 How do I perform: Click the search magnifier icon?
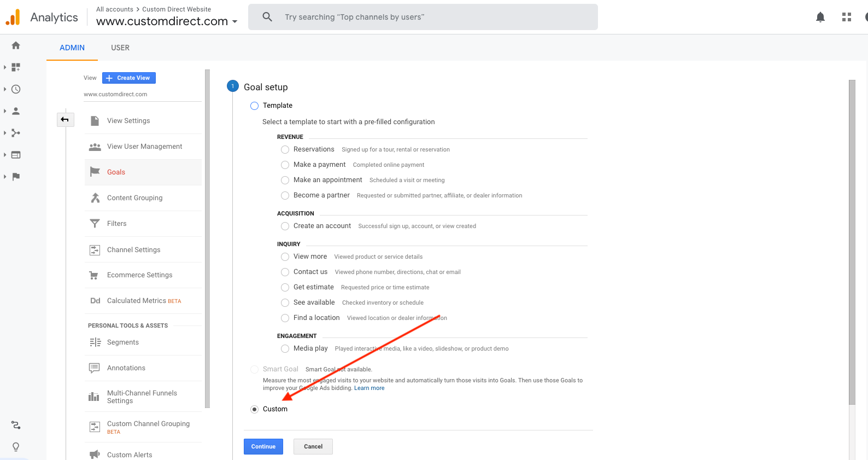[267, 17]
